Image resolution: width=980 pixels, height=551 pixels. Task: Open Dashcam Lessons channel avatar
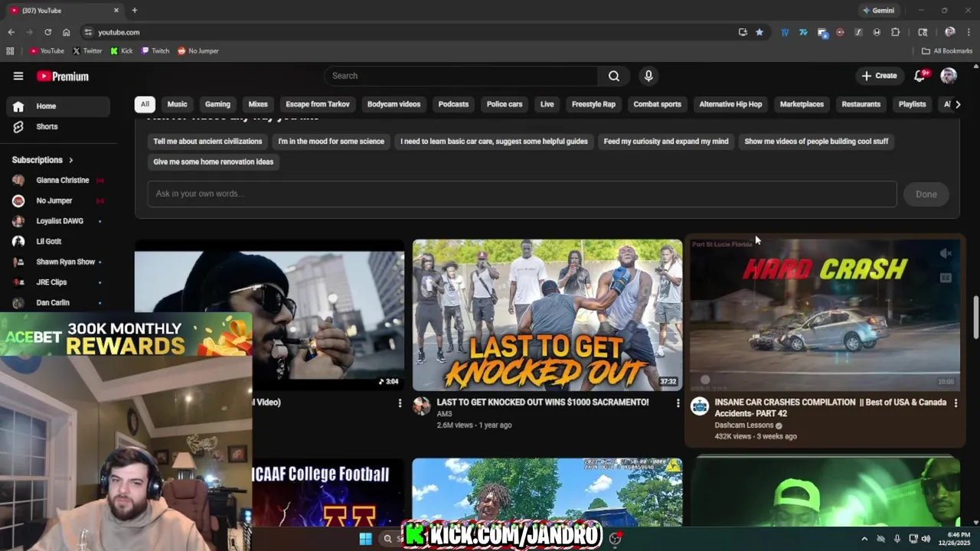(700, 406)
